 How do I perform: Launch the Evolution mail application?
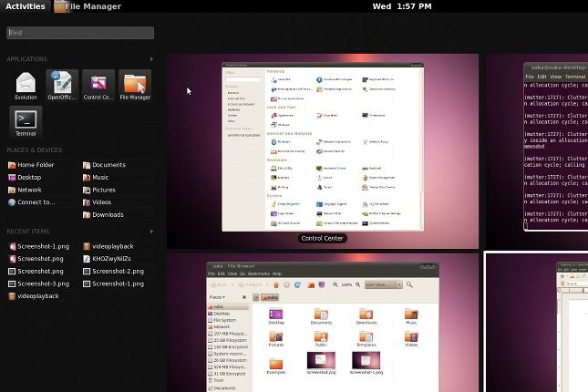point(26,85)
